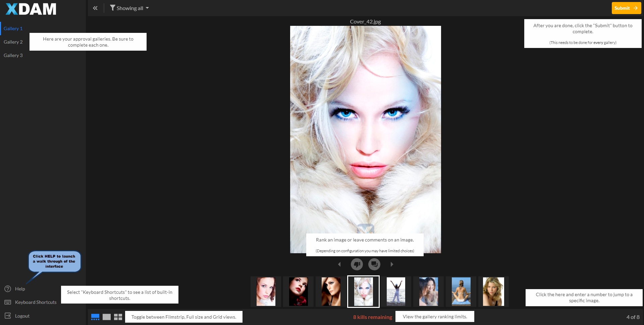The image size is (644, 325).
Task: Open the Gallery 3 tab
Action: [13, 55]
